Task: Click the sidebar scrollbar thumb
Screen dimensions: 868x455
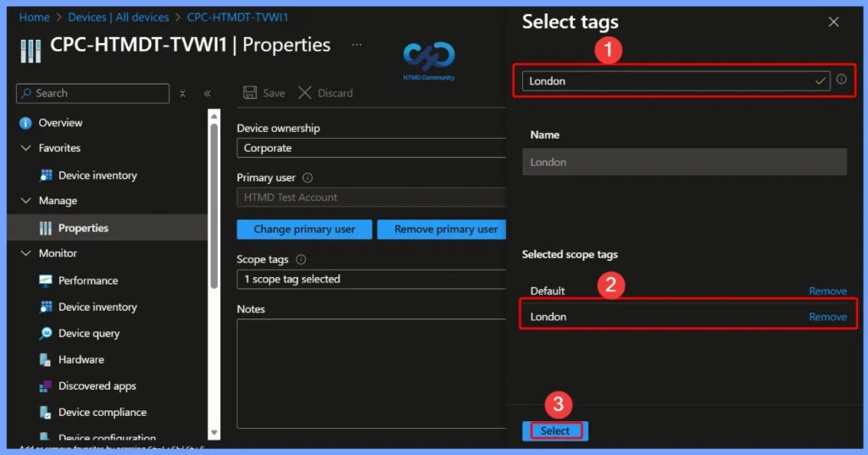Action: point(214,206)
